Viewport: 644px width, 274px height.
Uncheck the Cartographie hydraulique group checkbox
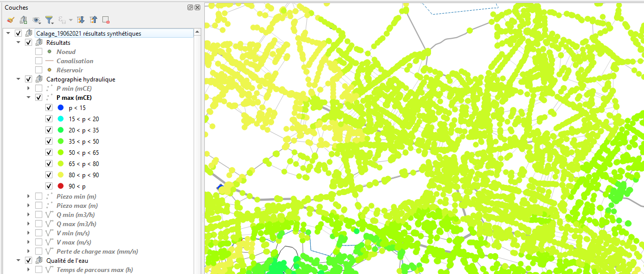pos(29,79)
